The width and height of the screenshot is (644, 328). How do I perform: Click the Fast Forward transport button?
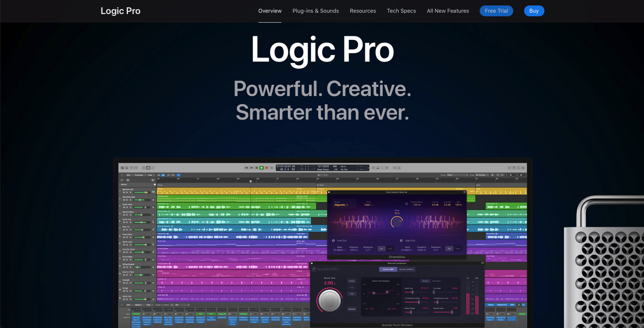[252, 168]
